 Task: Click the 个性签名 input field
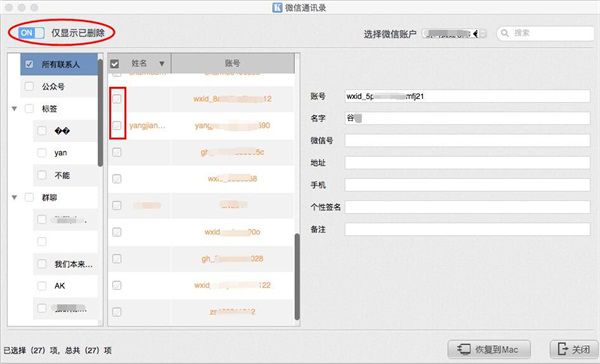click(x=467, y=207)
